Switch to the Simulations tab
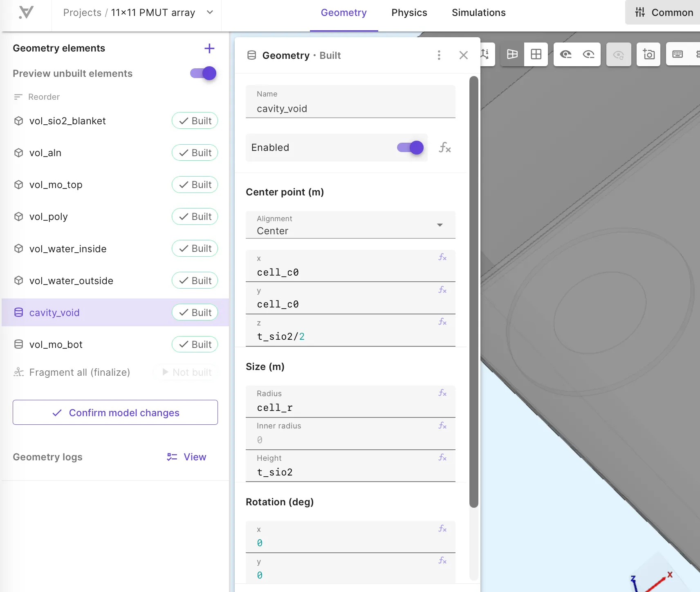 pos(479,13)
